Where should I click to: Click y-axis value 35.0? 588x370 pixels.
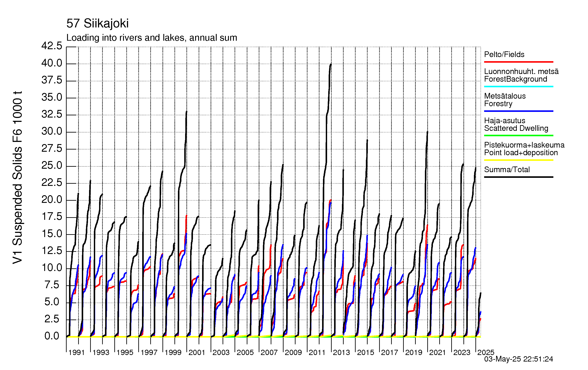coord(52,97)
